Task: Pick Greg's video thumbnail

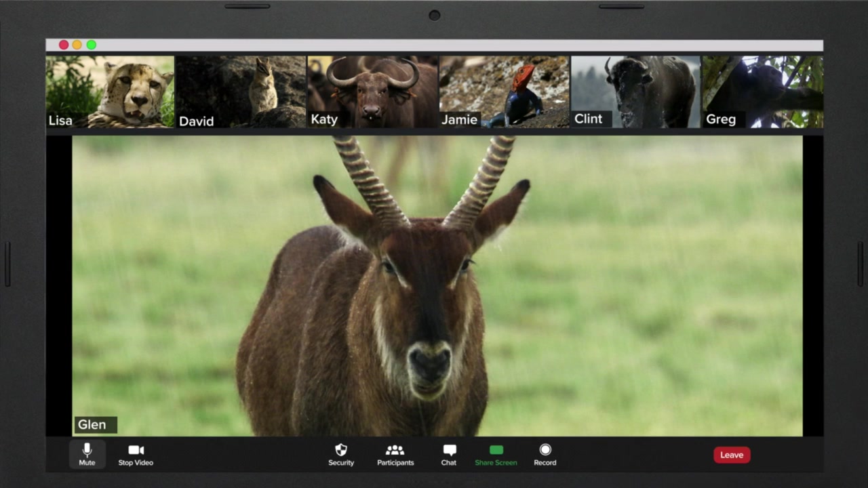Action: click(x=763, y=91)
